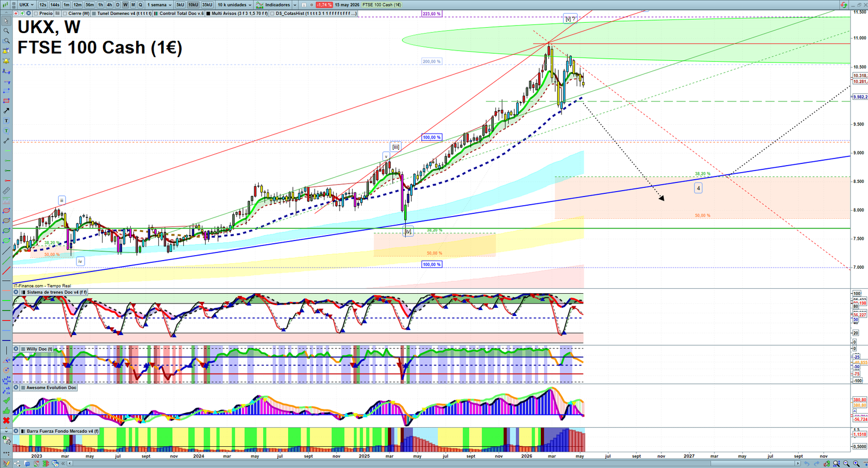The width and height of the screenshot is (868, 468).
Task: Select the text label T tool
Action: [x=7, y=121]
